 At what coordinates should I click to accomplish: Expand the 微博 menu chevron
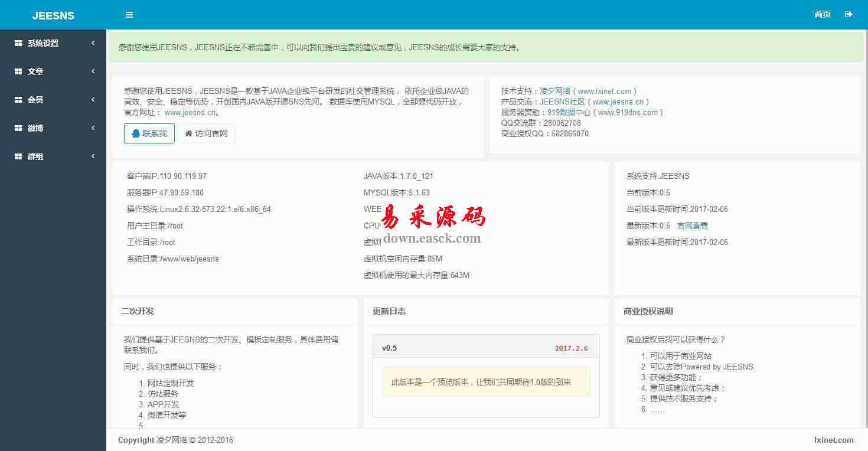[93, 128]
